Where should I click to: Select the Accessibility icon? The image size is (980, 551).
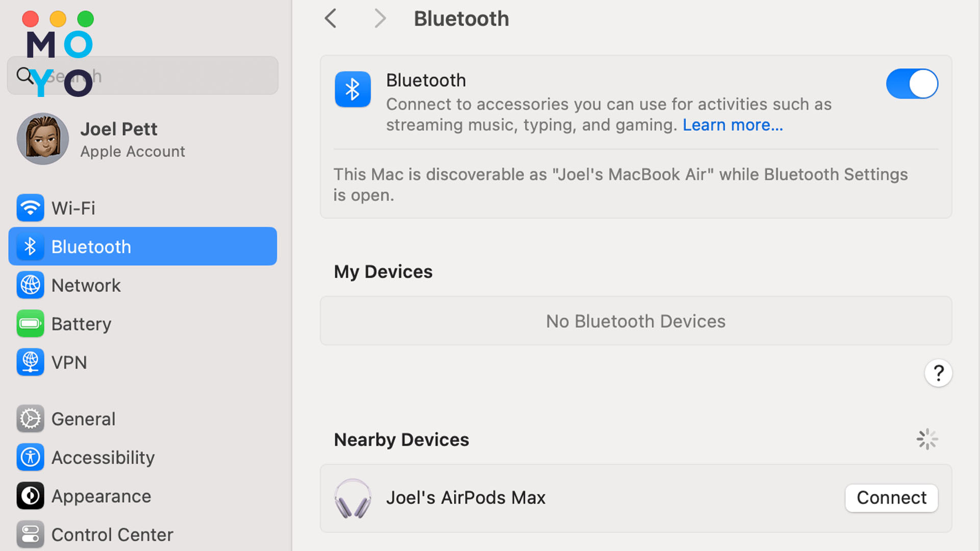[30, 457]
